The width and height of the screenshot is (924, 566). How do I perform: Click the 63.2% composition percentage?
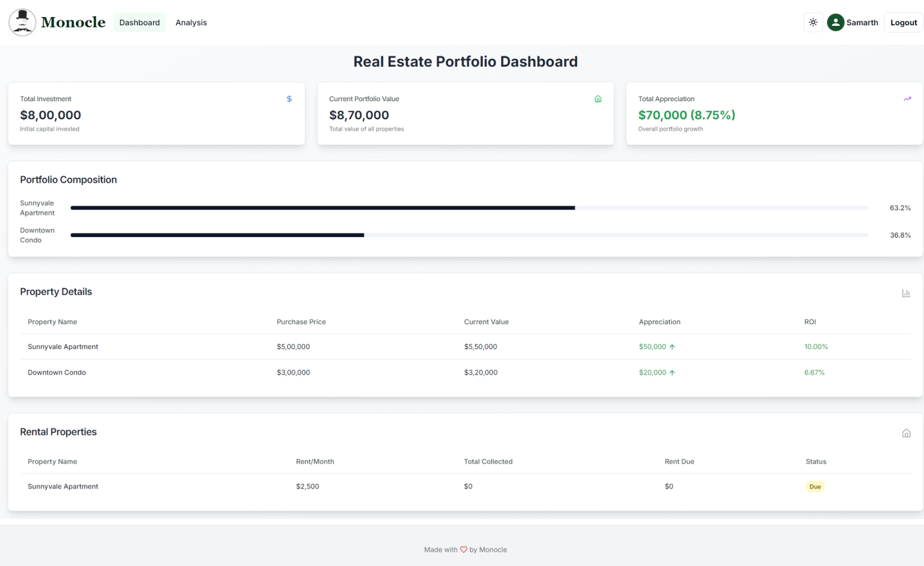900,208
